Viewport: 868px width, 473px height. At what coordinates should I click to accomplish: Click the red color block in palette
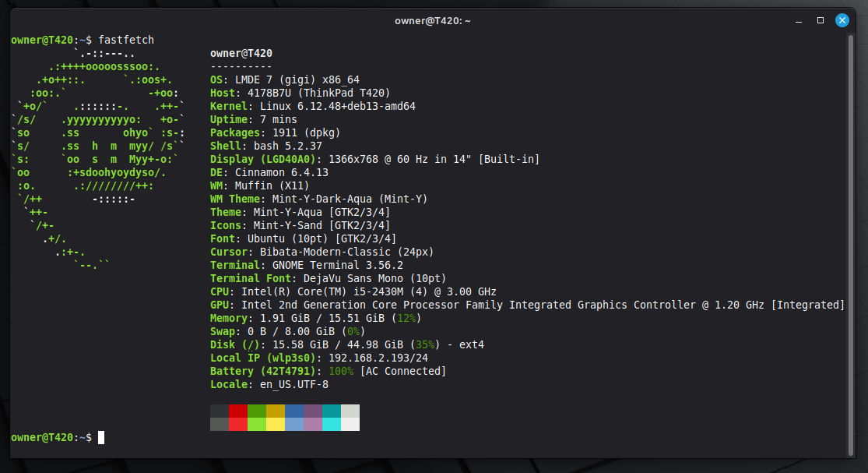[238, 411]
